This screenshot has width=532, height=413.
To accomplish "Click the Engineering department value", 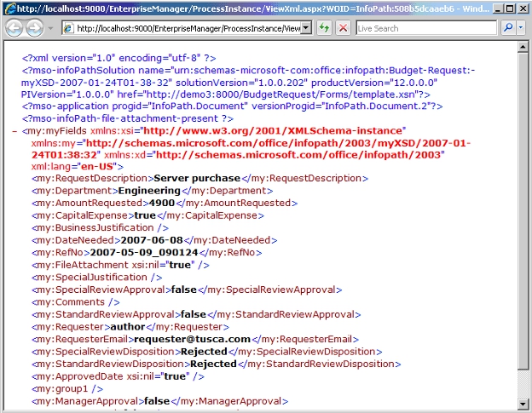I will pyautogui.click(x=148, y=192).
